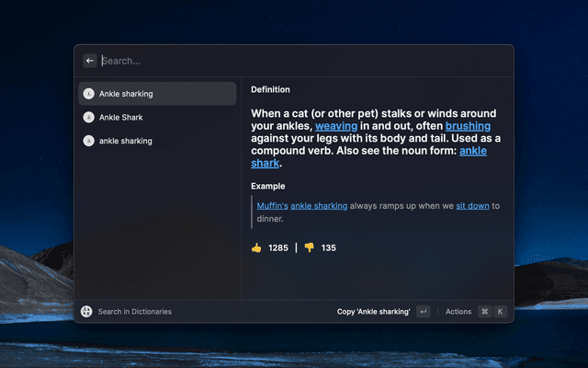Viewport: 588px width, 368px height.
Task: Open the Actions menu
Action: pos(458,311)
